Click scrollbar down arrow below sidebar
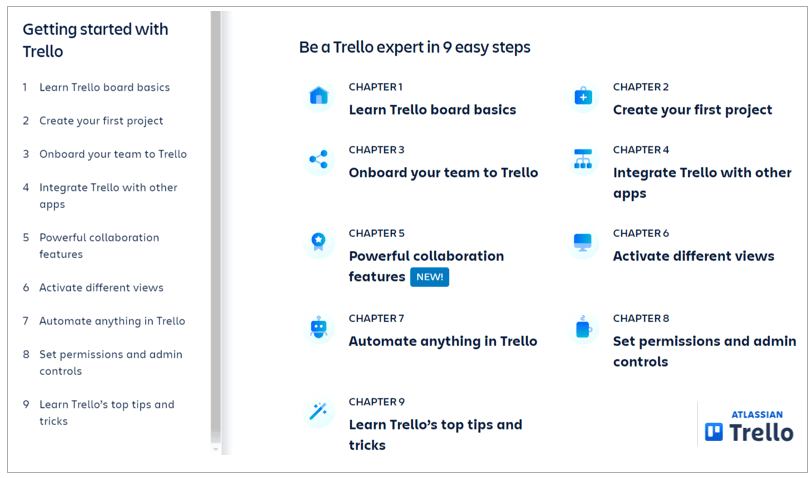 [x=216, y=450]
